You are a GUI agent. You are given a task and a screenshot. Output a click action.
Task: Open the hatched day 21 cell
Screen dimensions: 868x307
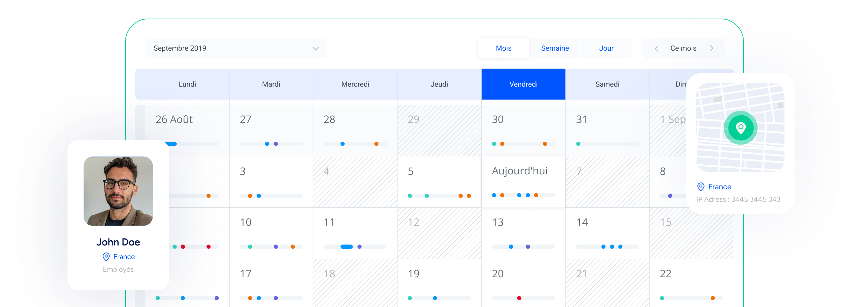(607, 283)
